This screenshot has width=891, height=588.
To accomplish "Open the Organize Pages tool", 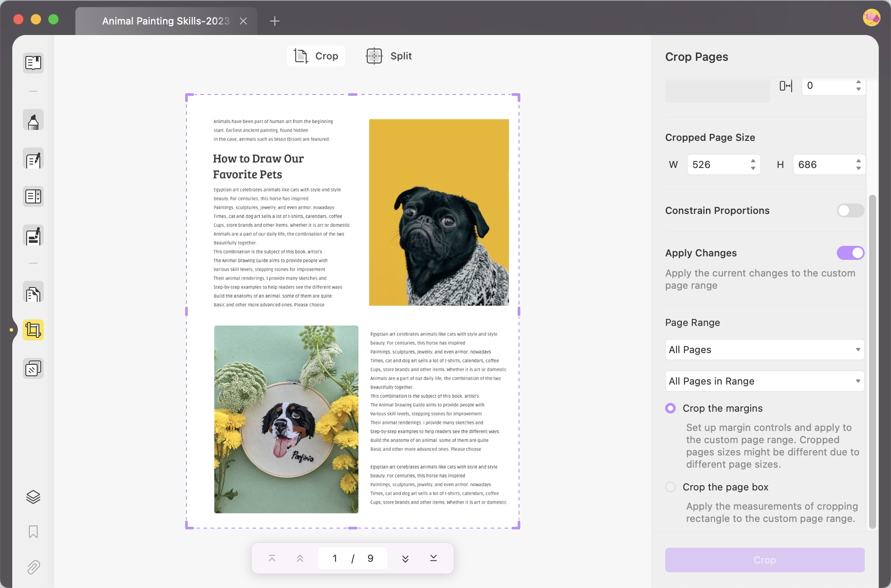I will 33,292.
